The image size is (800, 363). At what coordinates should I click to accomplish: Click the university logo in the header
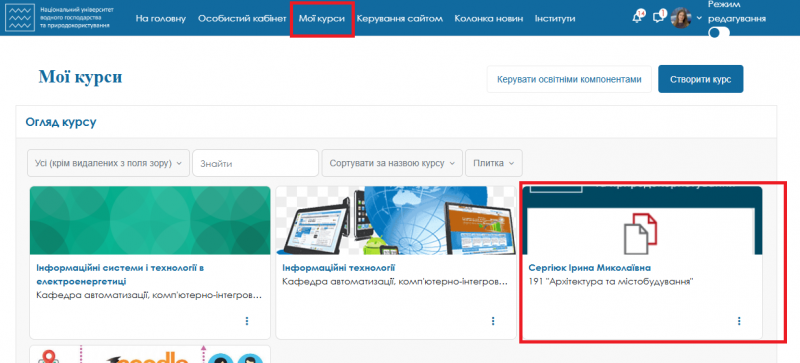tap(59, 17)
